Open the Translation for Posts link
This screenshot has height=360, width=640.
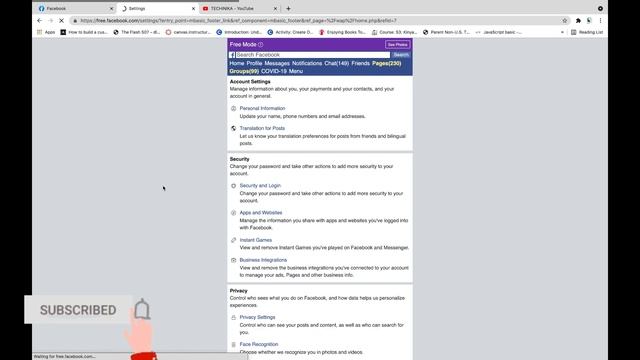pos(262,128)
